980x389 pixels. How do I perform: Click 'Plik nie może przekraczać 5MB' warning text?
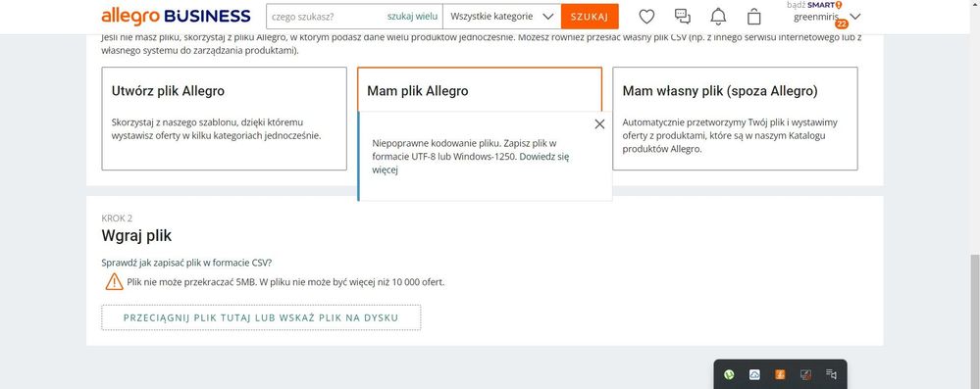coord(285,281)
